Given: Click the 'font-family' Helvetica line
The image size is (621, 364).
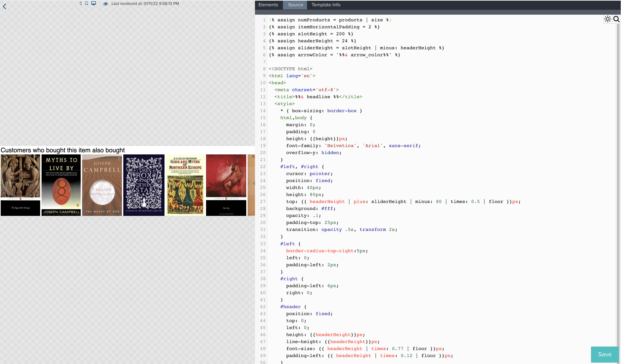Looking at the screenshot, I should (x=353, y=146).
